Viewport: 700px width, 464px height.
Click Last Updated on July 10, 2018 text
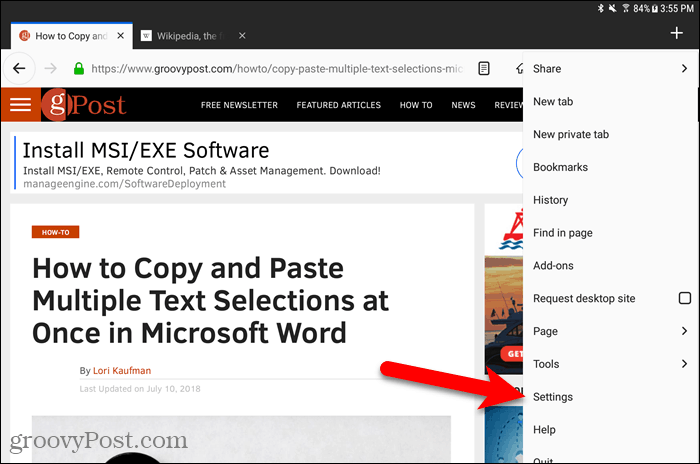[x=140, y=389]
